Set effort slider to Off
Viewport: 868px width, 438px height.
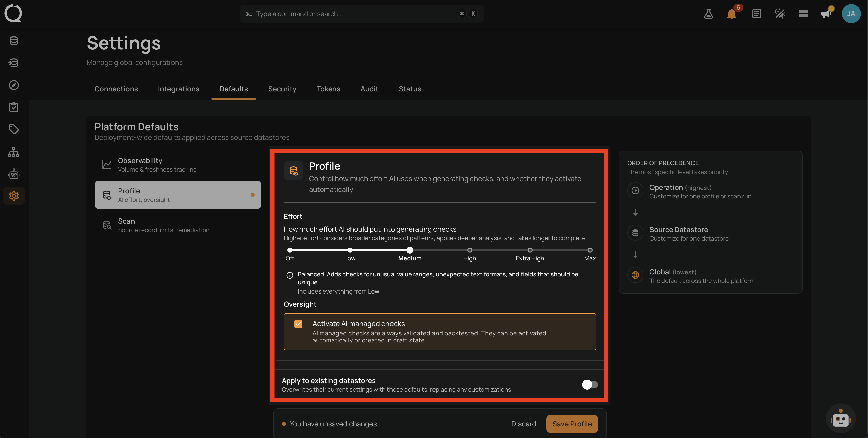click(x=290, y=250)
